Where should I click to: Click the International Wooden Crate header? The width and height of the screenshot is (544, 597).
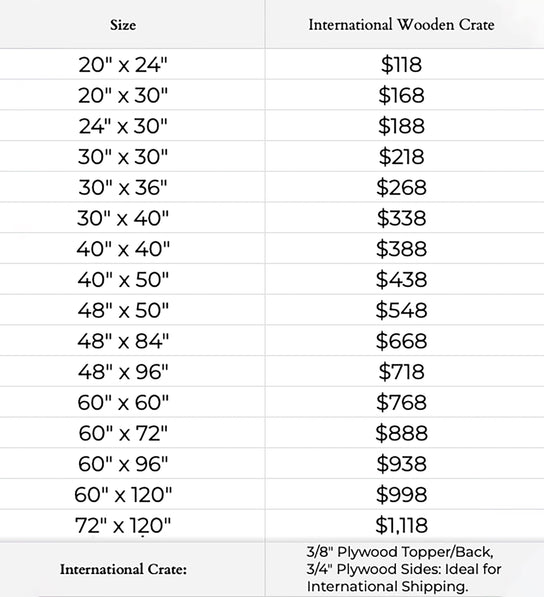pyautogui.click(x=401, y=25)
